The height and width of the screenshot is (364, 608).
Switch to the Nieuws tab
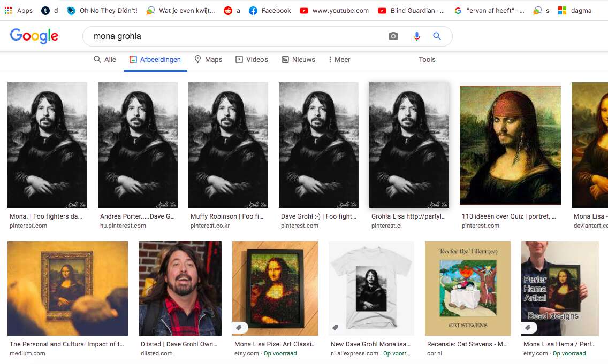tap(298, 59)
